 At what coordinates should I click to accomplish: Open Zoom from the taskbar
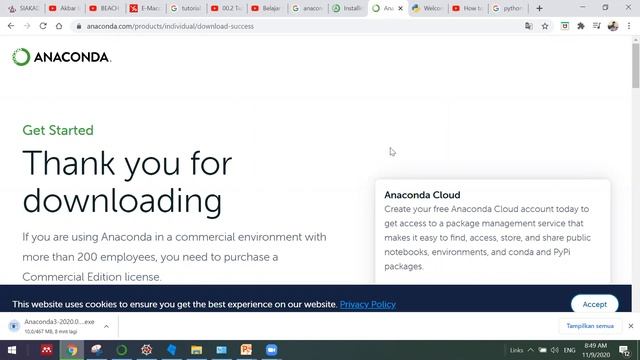271,350
